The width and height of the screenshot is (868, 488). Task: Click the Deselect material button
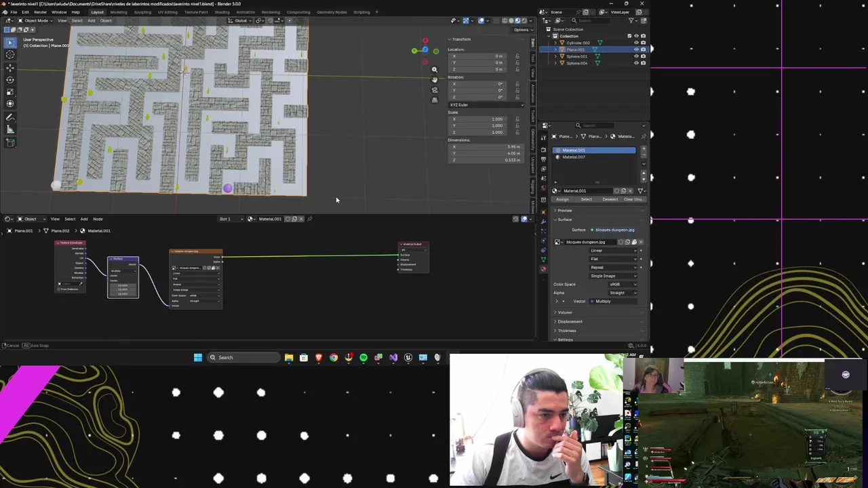[x=610, y=199]
